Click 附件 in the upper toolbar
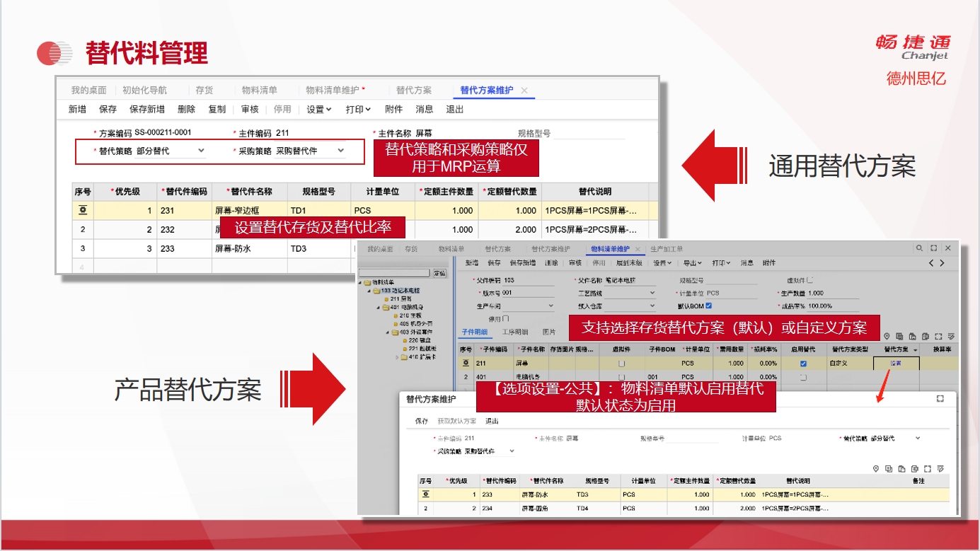 pos(394,109)
